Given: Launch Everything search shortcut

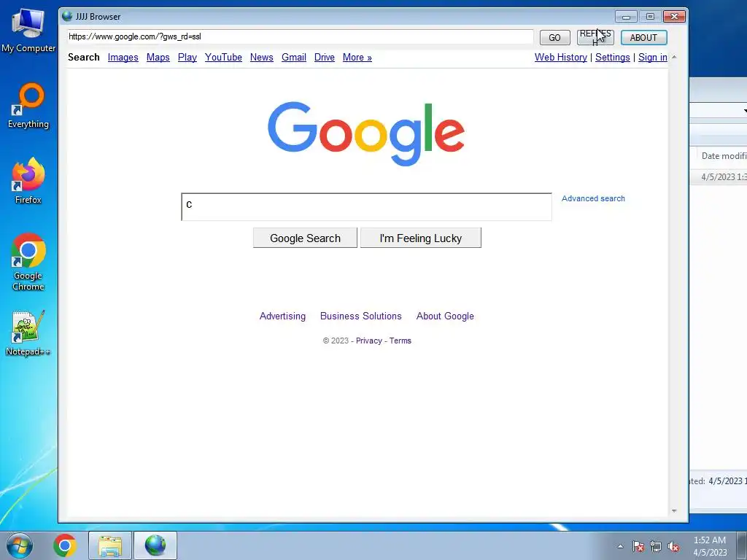Looking at the screenshot, I should coord(28,106).
